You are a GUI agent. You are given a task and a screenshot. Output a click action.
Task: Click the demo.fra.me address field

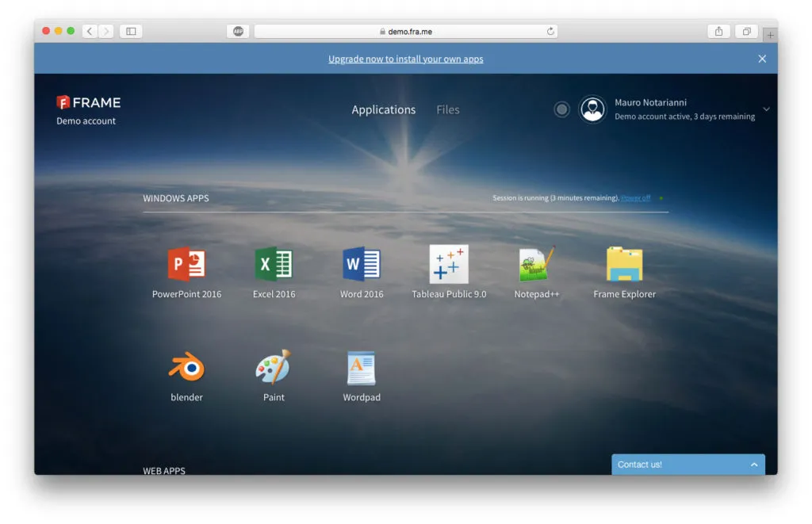coord(405,31)
